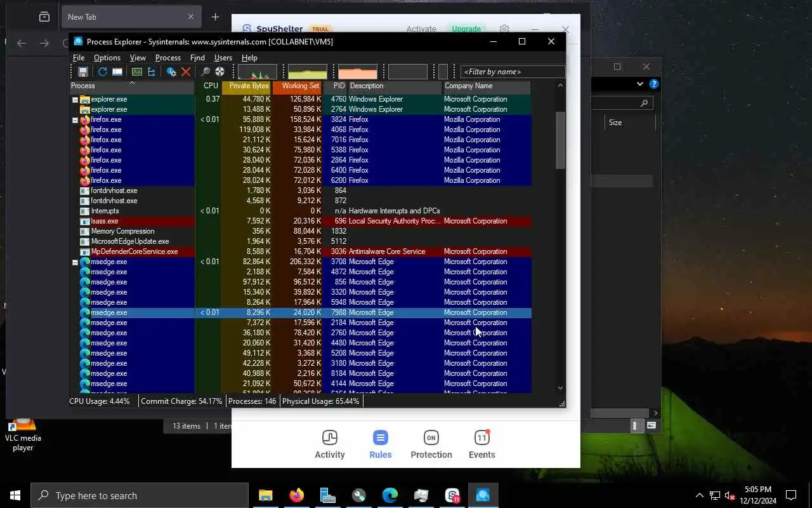Sort by the CPU column header

tap(209, 86)
